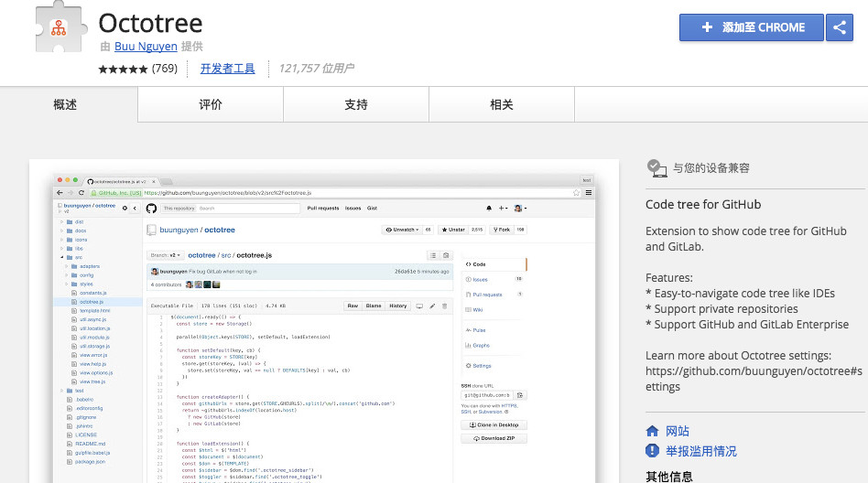Screen dimensions: 868x483
Task: Click the octotree settings GitHub URL text
Action: (754, 379)
